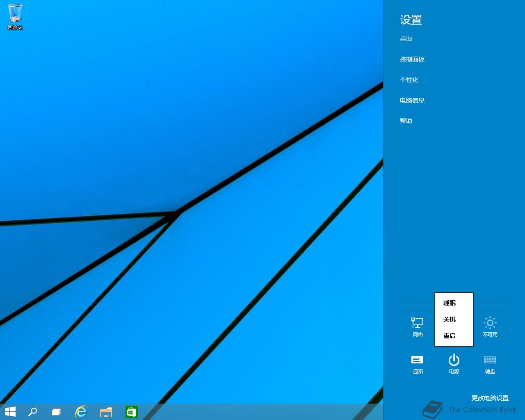Open the 键盘 keyboard icon
The width and height of the screenshot is (525, 420).
click(x=490, y=364)
